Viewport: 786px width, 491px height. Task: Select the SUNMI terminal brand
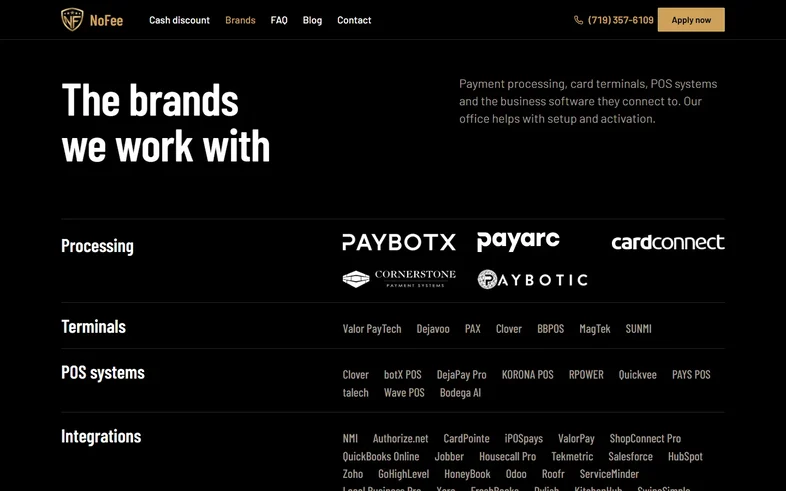pos(638,329)
